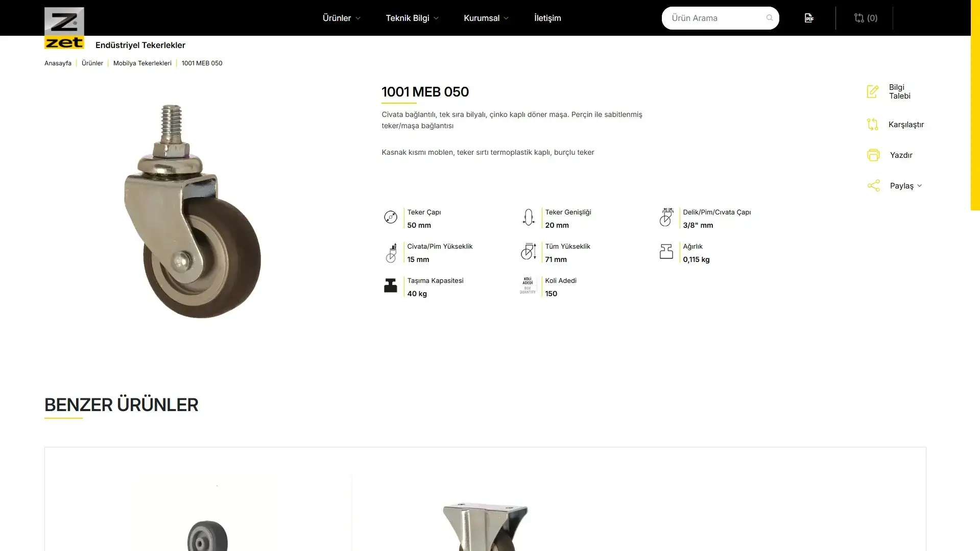This screenshot has height=551, width=980.
Task: Click the Yazdır printer icon
Action: pyautogui.click(x=873, y=155)
